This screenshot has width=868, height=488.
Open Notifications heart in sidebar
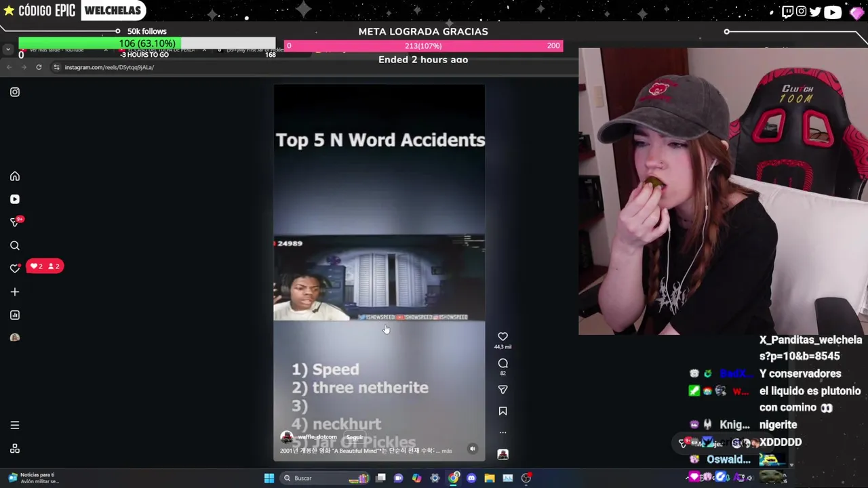click(x=15, y=268)
